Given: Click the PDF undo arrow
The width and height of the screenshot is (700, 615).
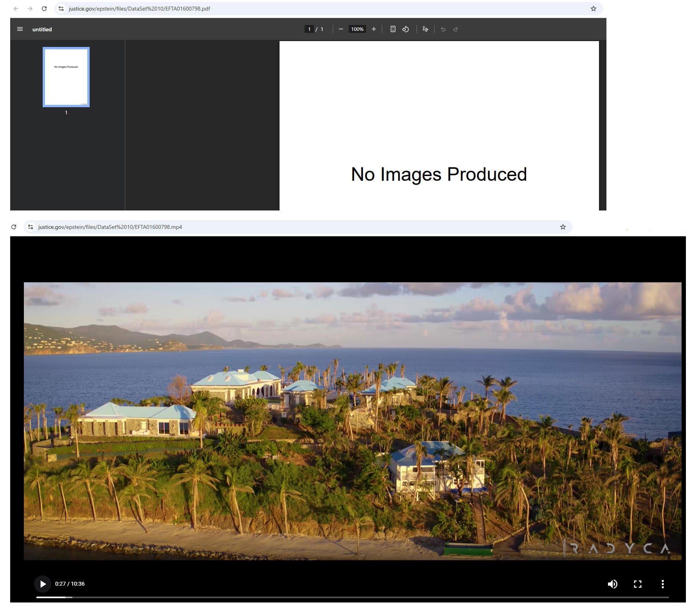Looking at the screenshot, I should (x=443, y=29).
